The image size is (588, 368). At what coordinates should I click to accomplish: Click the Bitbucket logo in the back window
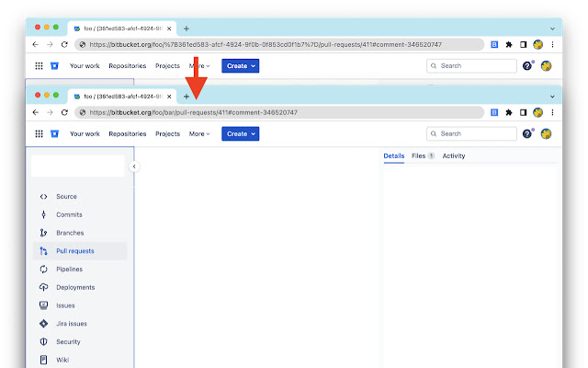55,65
